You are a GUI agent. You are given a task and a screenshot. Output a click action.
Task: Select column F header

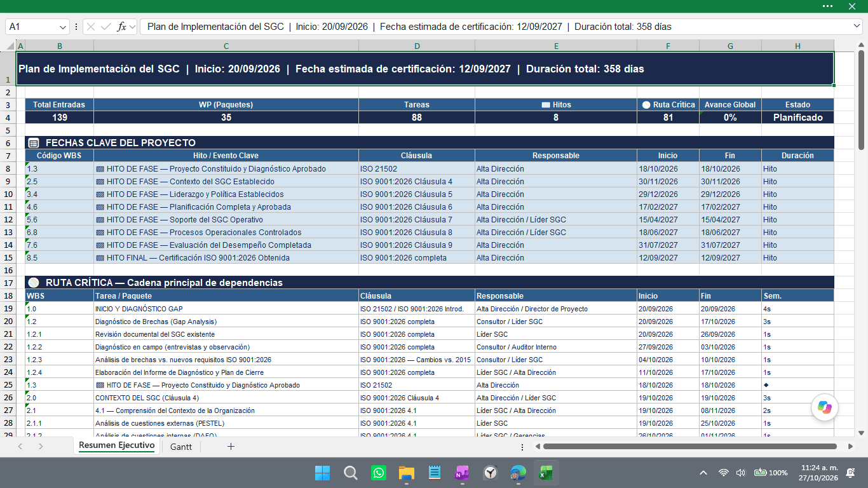point(668,46)
